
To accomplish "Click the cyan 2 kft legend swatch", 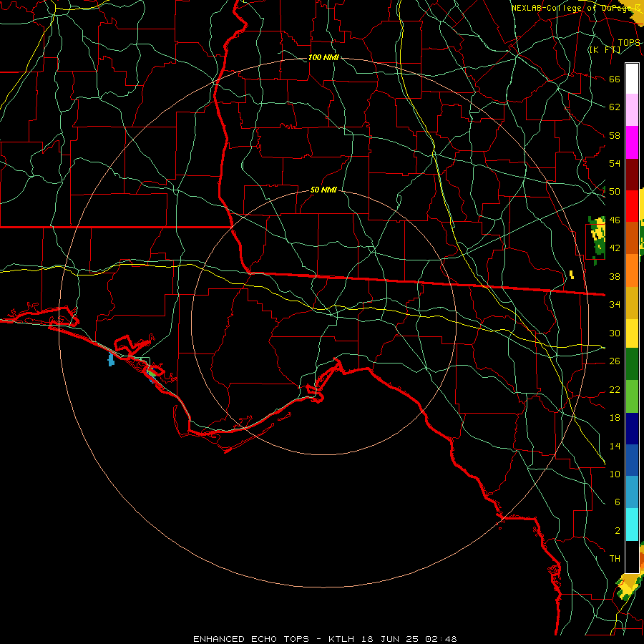I will (x=632, y=525).
